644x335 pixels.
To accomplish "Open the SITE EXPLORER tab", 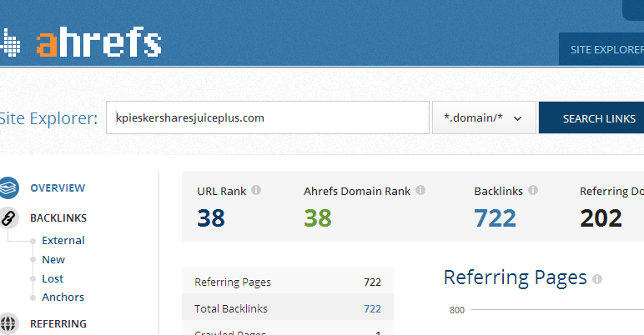I will click(601, 49).
